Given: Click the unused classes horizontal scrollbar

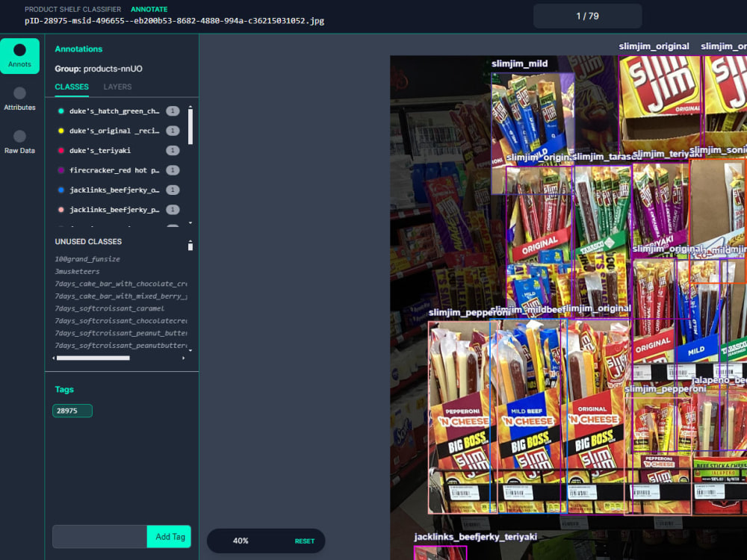Looking at the screenshot, I should coord(93,358).
